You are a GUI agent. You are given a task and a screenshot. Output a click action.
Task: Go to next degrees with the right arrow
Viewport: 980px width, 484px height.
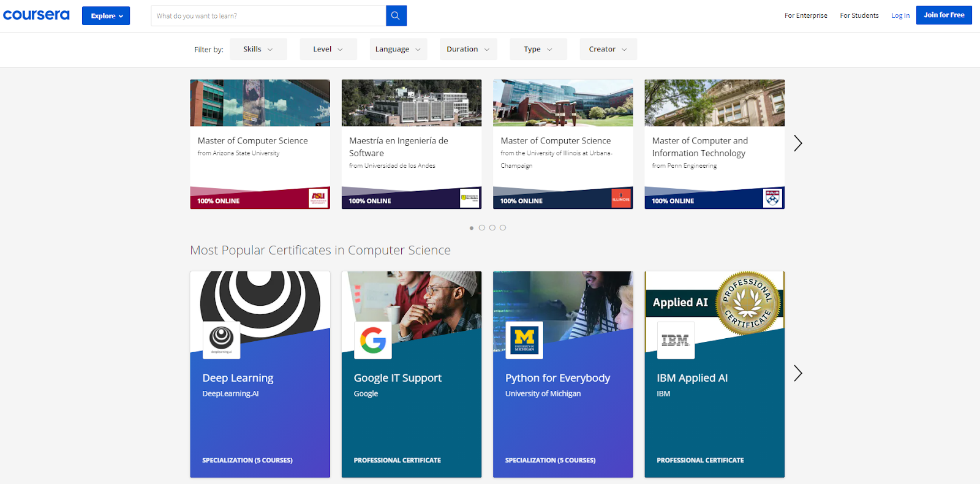pyautogui.click(x=798, y=143)
